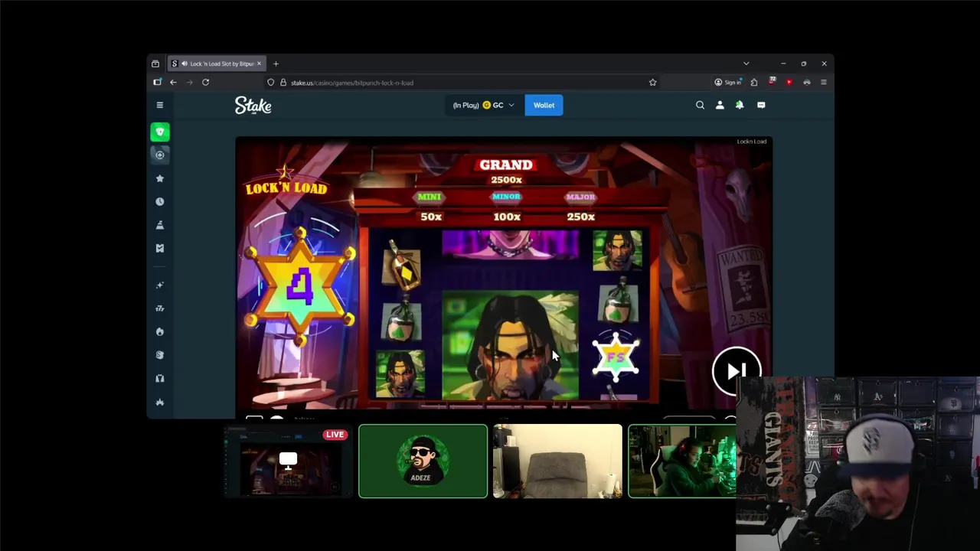Select the Lock 'n Load Slot browser tab
980x551 pixels.
coord(217,64)
